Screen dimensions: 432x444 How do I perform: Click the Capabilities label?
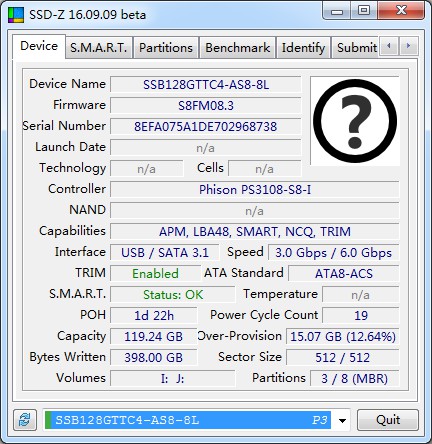72,231
